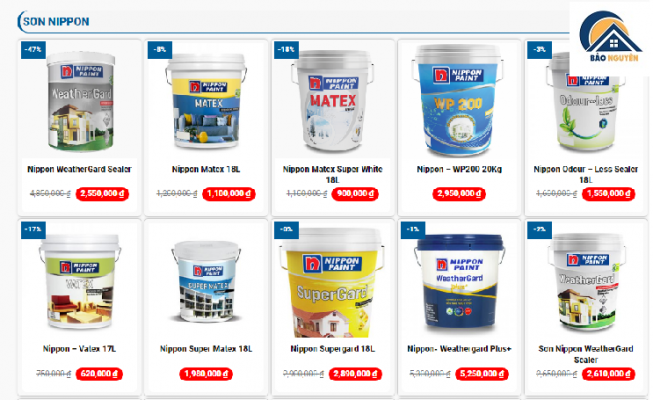The image size is (653, 400).
Task: Open the yellow SuperGard bucket image
Action: point(332,283)
